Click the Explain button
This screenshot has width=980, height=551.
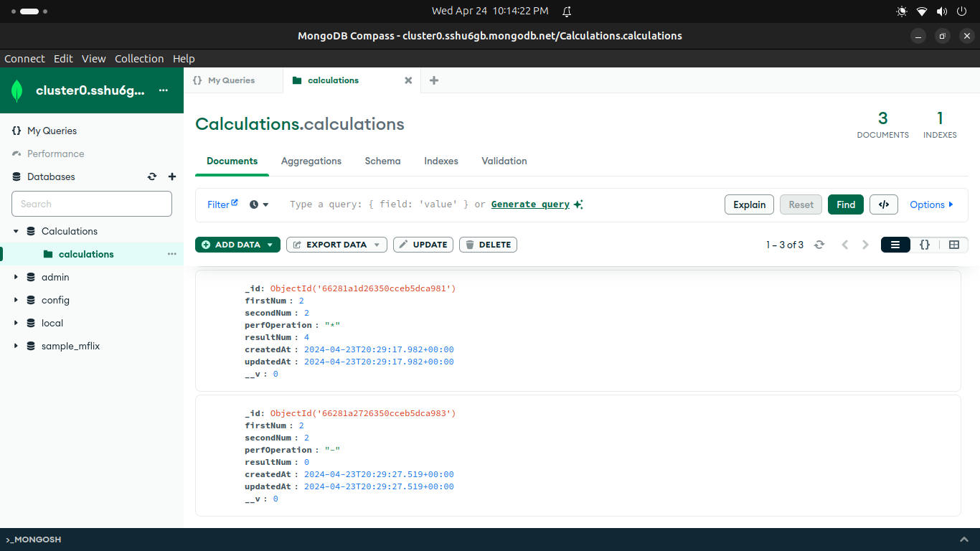(749, 204)
